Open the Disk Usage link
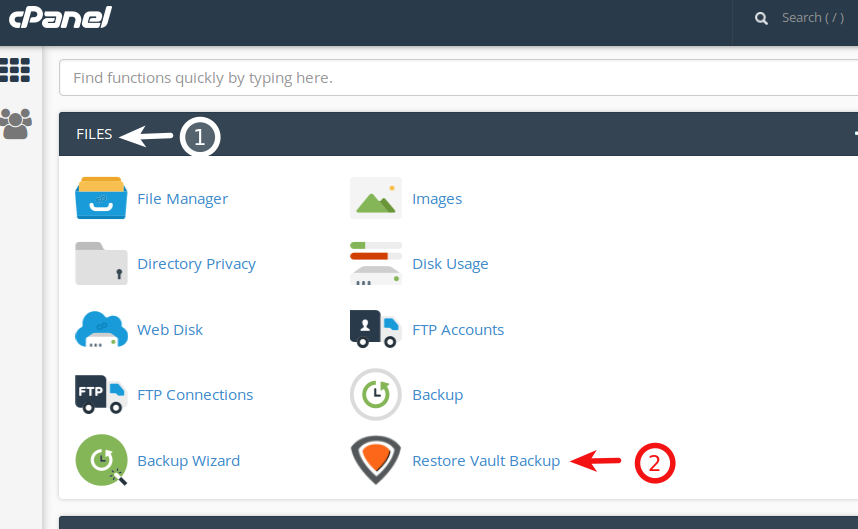The height and width of the screenshot is (529, 858). (x=450, y=264)
